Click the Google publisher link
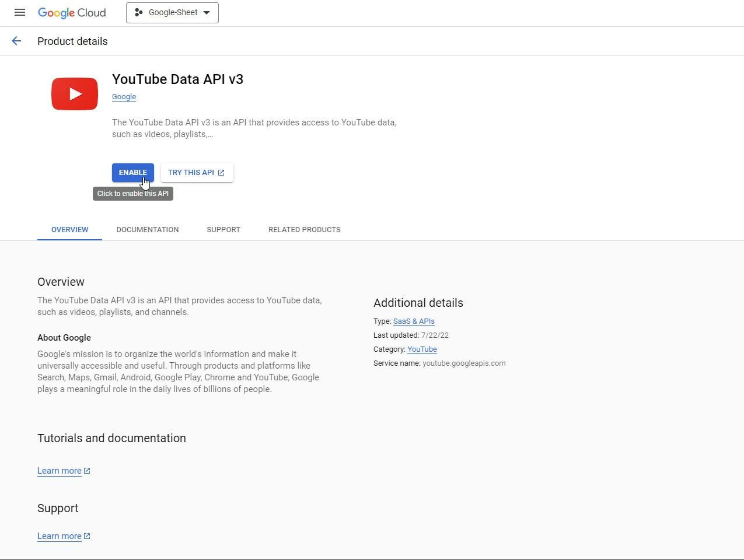The width and height of the screenshot is (744, 560). (x=124, y=97)
